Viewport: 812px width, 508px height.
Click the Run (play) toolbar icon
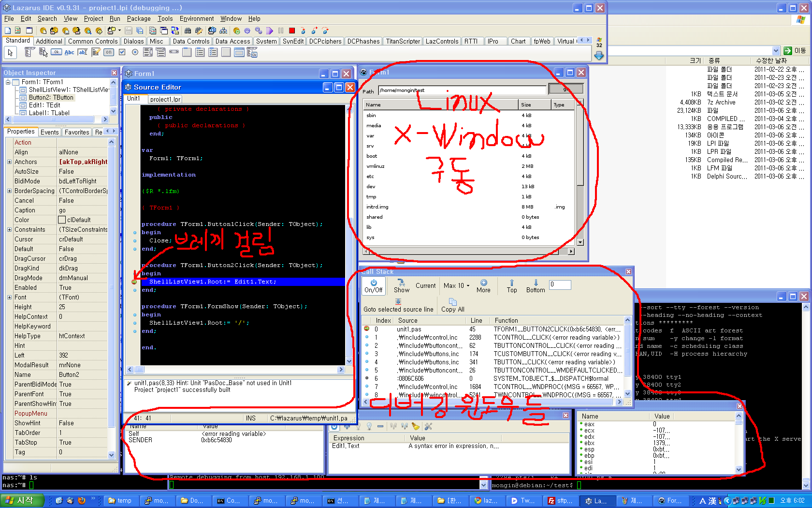click(270, 30)
